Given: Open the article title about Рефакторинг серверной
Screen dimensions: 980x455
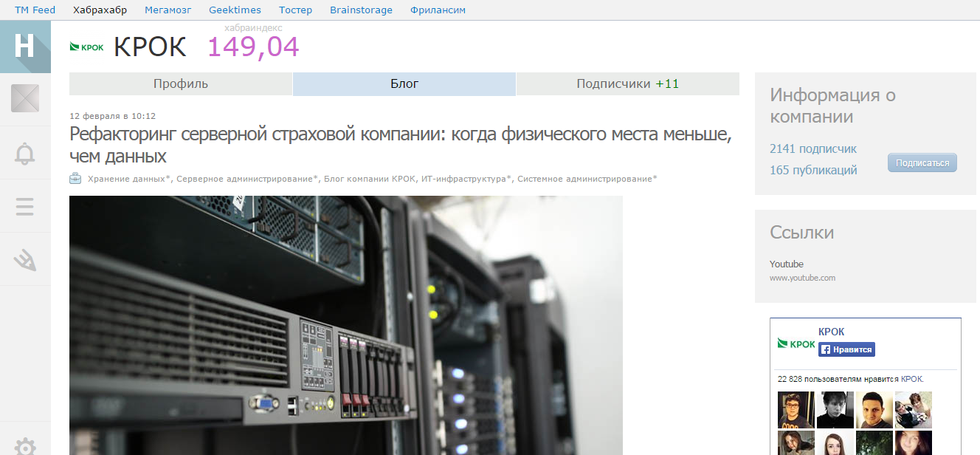Looking at the screenshot, I should pyautogui.click(x=401, y=145).
